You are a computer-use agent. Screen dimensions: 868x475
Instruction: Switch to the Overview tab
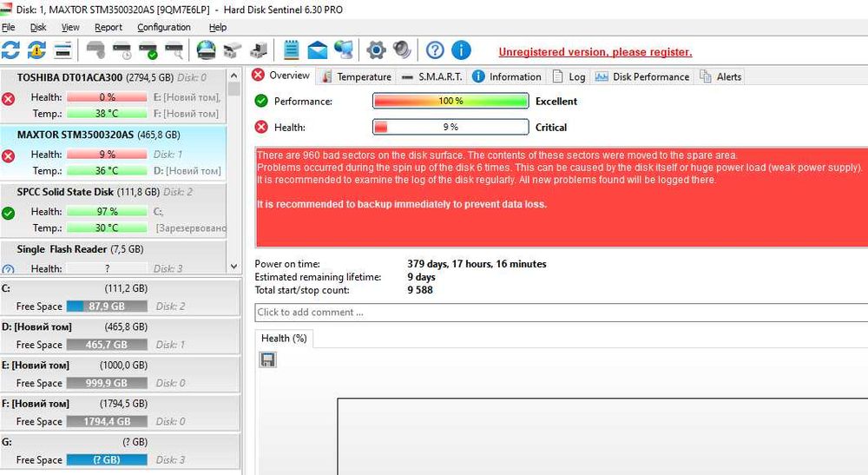pos(282,76)
